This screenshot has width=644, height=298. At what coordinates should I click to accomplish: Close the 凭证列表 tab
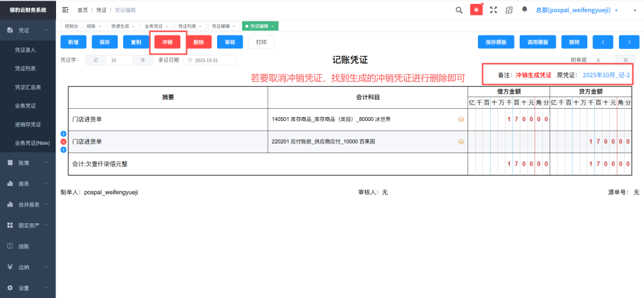pos(200,26)
